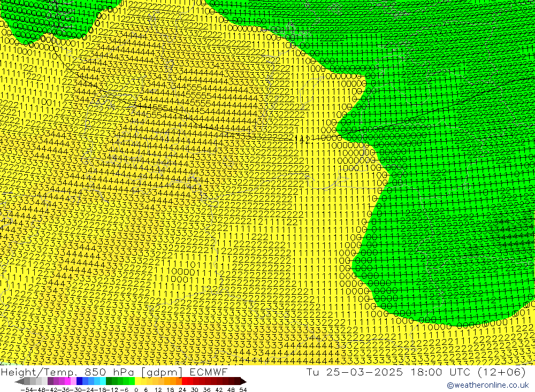Click the dark right arrow of the temperature legend
Screen dimensions: 535x392
tap(243, 381)
